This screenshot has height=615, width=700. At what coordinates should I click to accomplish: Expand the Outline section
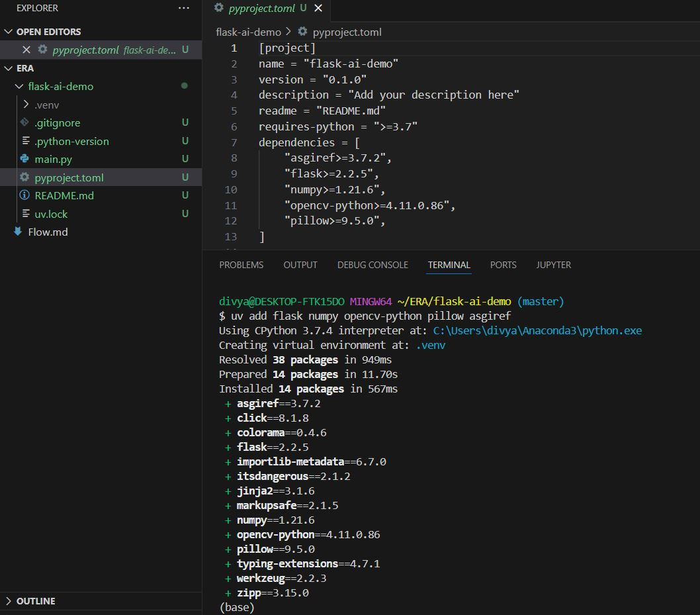tap(9, 601)
